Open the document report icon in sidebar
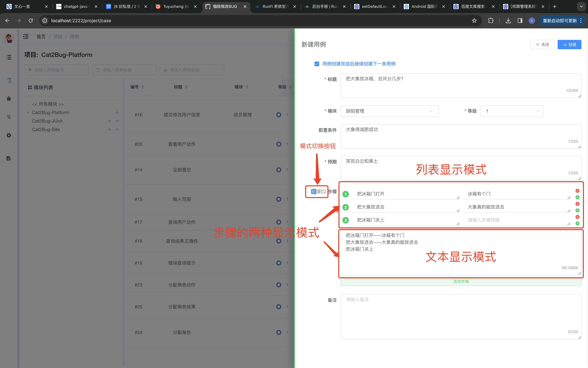Viewport: 588px width, 368px height. [9, 159]
